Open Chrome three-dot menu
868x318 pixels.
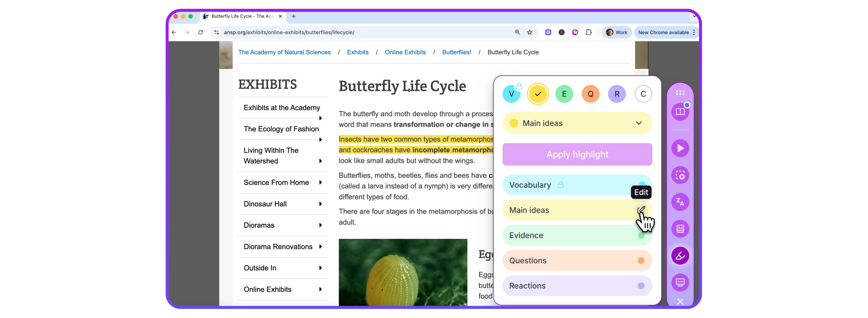tap(694, 32)
